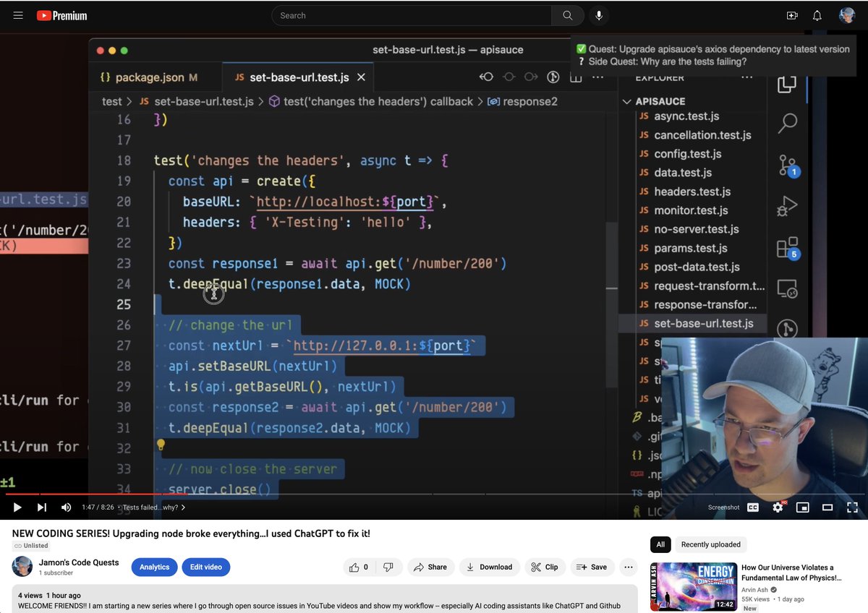Open VS Code Search activity icon in video
The height and width of the screenshot is (613, 868).
click(788, 124)
